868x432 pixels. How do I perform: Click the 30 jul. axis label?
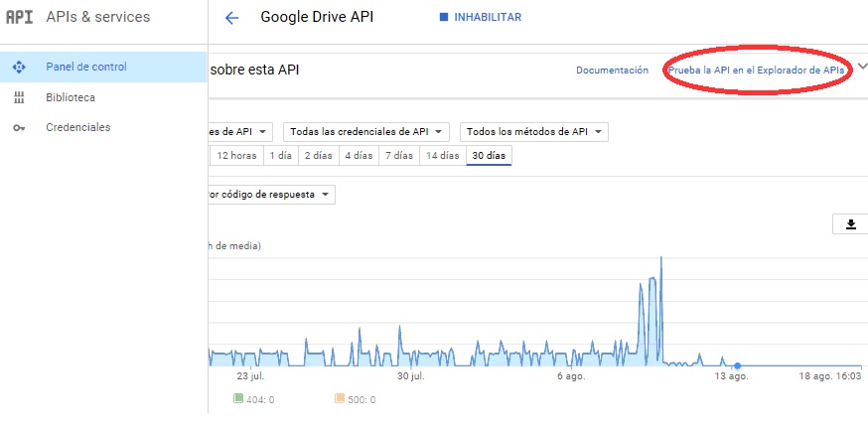pos(411,376)
